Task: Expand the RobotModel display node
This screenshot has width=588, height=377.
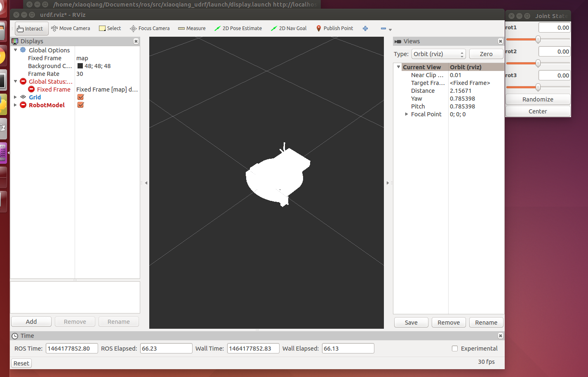Action: point(16,105)
